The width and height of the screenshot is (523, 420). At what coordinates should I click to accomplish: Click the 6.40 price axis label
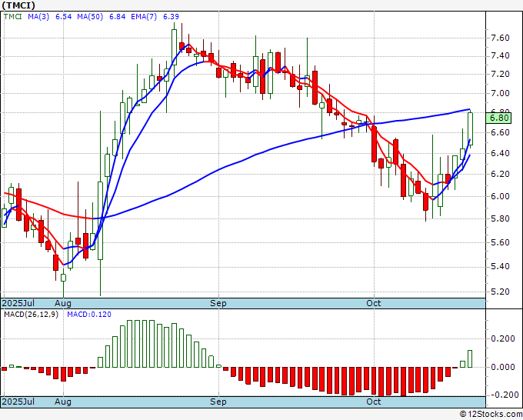[501, 153]
